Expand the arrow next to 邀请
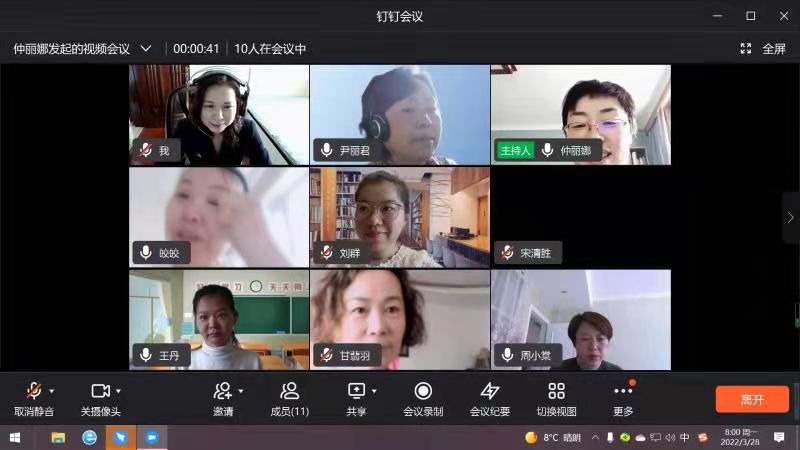Viewport: 800px width, 450px height. coord(241,391)
